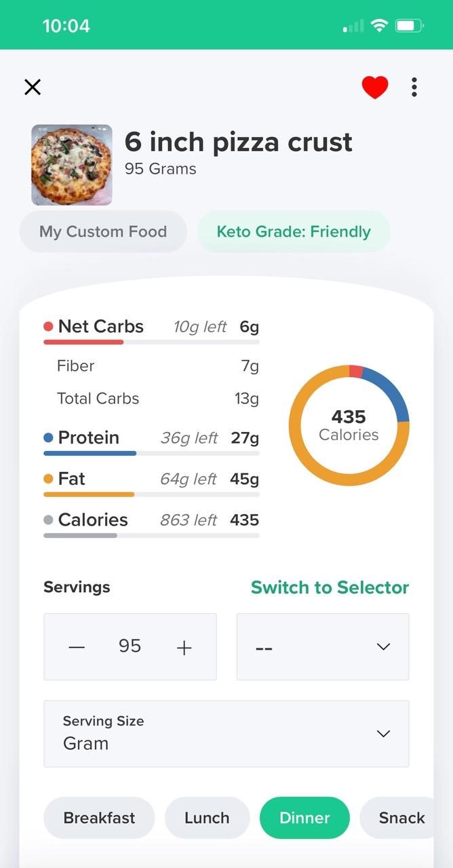The image size is (453, 868).
Task: Tap the battery status bar icon
Action: tap(409, 26)
